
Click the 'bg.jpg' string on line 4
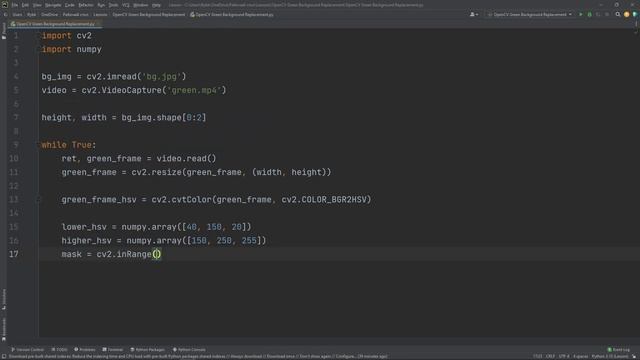click(x=162, y=77)
